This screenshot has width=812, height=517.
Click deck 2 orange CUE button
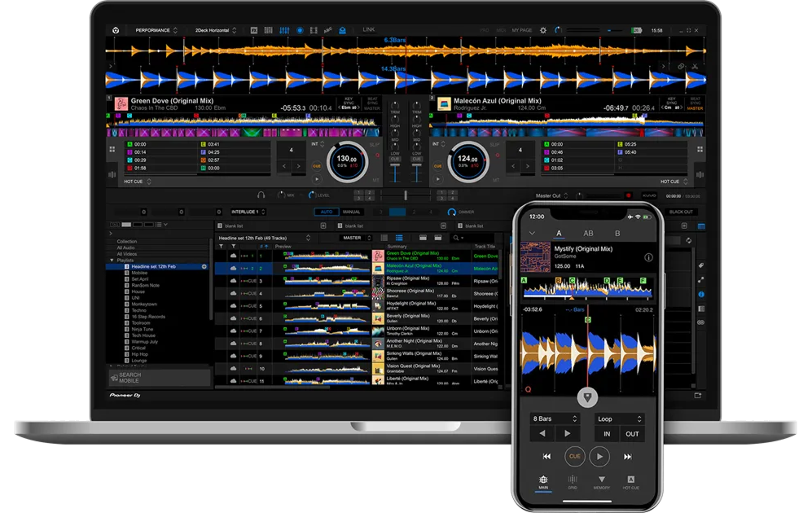[x=437, y=166]
